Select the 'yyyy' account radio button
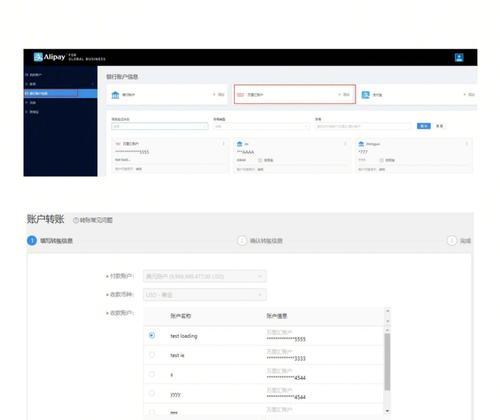 coord(152,394)
